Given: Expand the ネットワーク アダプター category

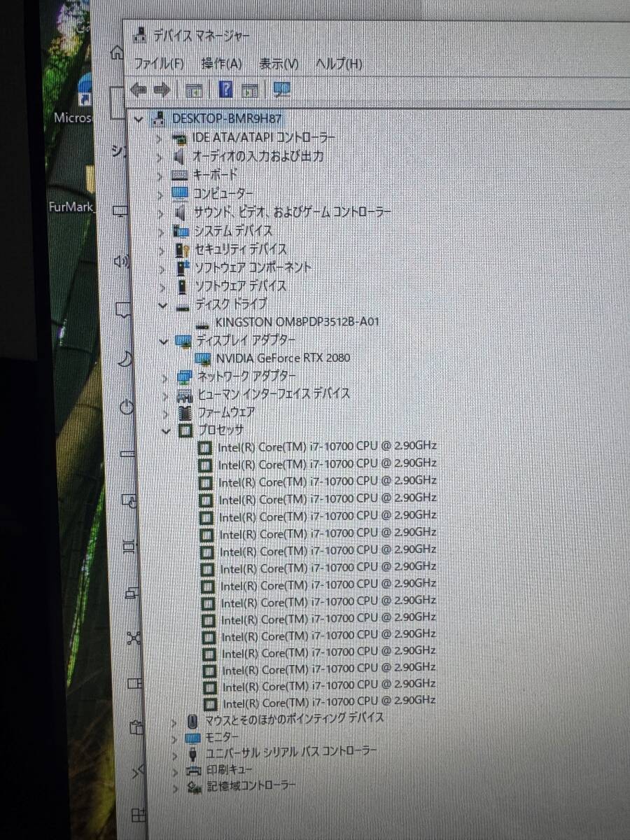Looking at the screenshot, I should [163, 377].
